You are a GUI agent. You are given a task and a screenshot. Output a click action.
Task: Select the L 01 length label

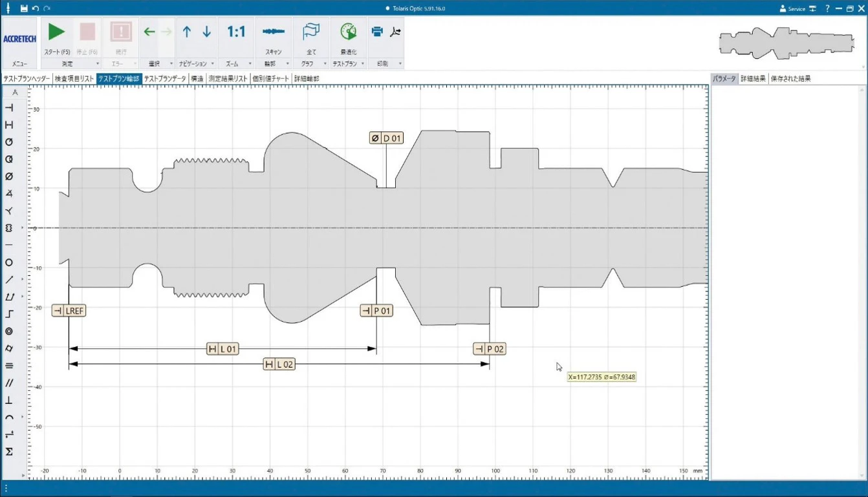[222, 349]
